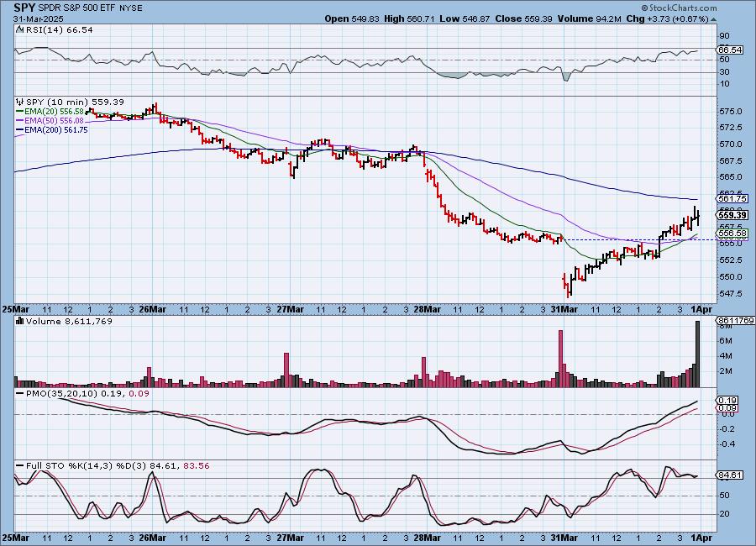Click the purple line swatch of EMA(50)

click(x=20, y=121)
